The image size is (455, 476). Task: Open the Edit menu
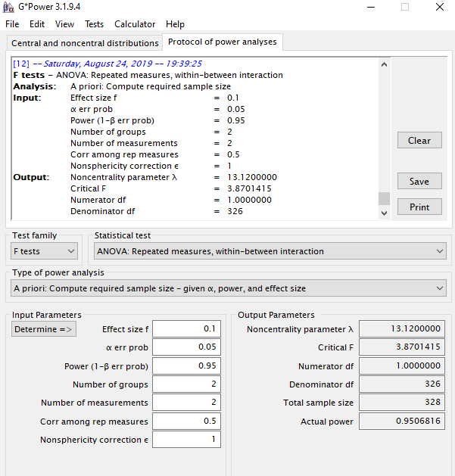click(x=37, y=24)
